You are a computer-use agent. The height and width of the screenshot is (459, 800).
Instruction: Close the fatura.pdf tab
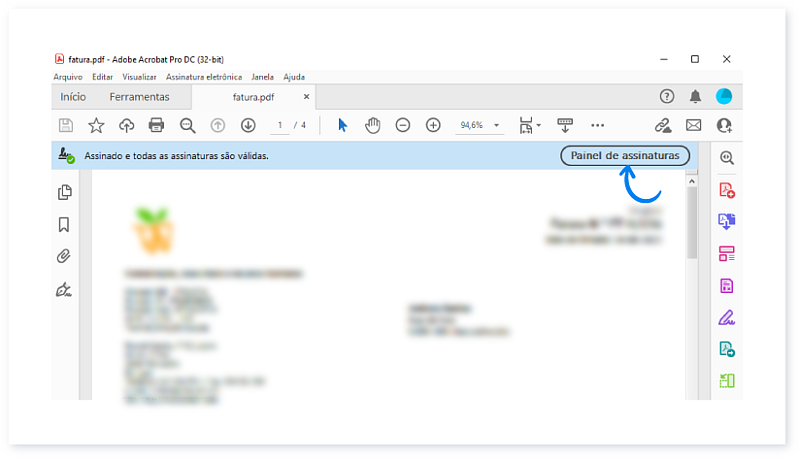coord(307,97)
